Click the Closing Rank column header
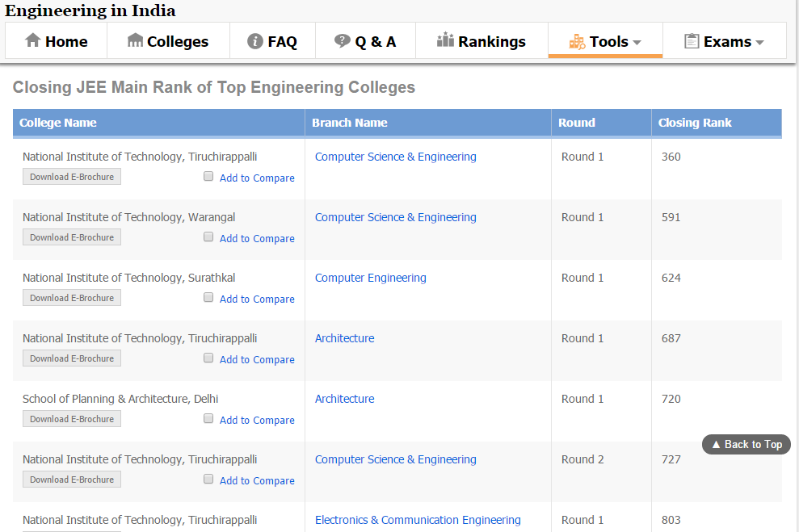 point(695,123)
